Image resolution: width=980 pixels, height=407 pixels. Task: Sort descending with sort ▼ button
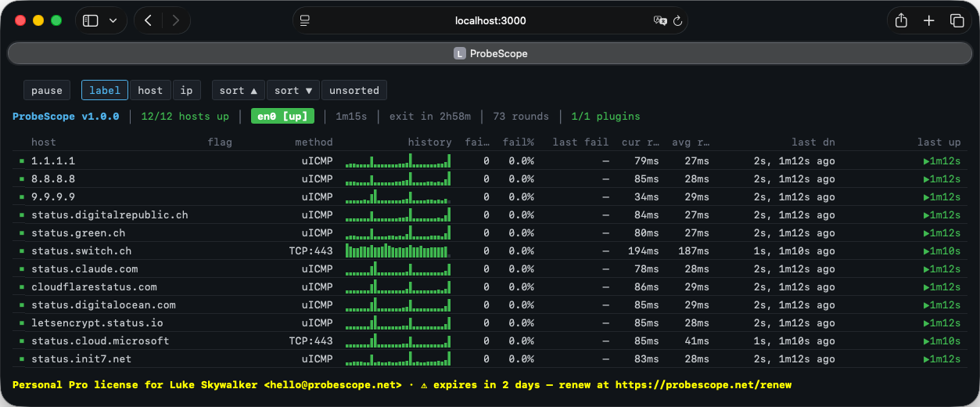click(x=293, y=91)
